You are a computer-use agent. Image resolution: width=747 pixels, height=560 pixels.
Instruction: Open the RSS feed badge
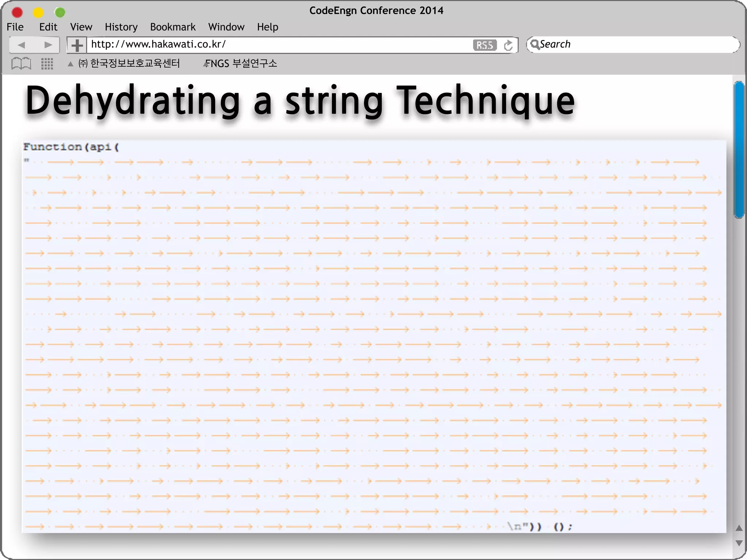[x=485, y=45]
